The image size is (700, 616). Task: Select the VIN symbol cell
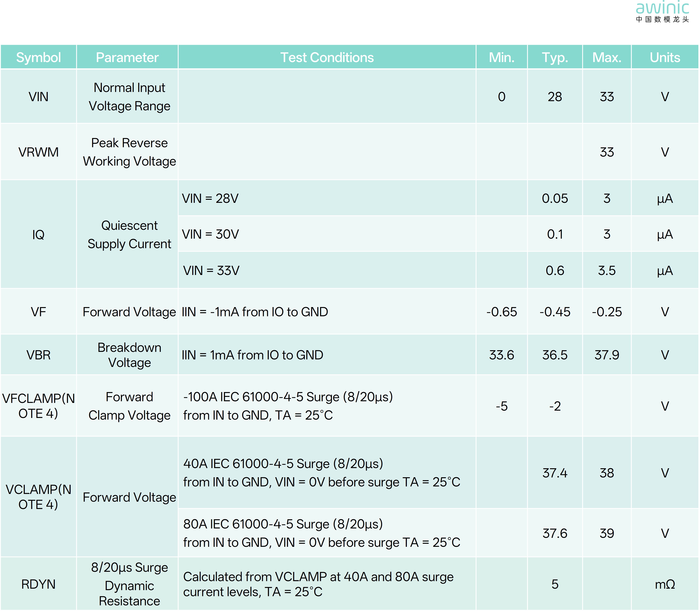tap(38, 97)
